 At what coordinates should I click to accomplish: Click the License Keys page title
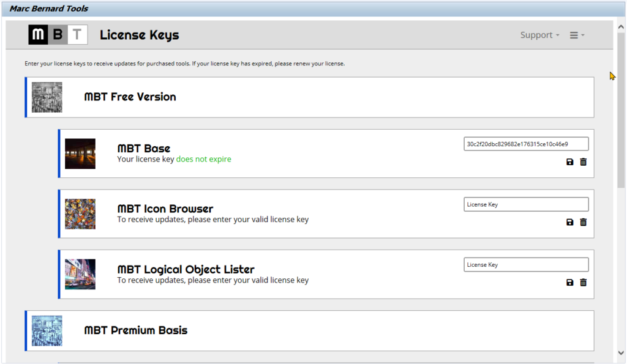140,35
